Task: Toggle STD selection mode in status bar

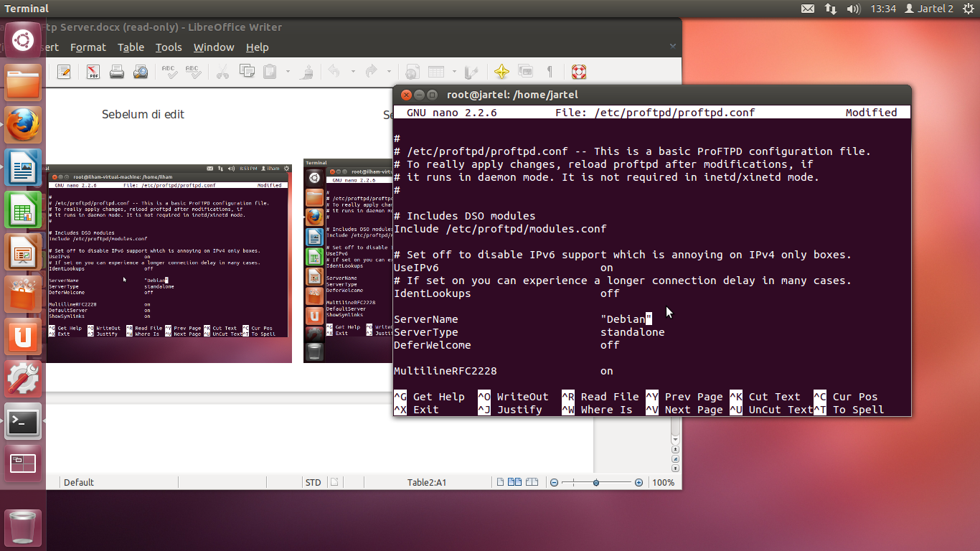Action: [x=314, y=482]
